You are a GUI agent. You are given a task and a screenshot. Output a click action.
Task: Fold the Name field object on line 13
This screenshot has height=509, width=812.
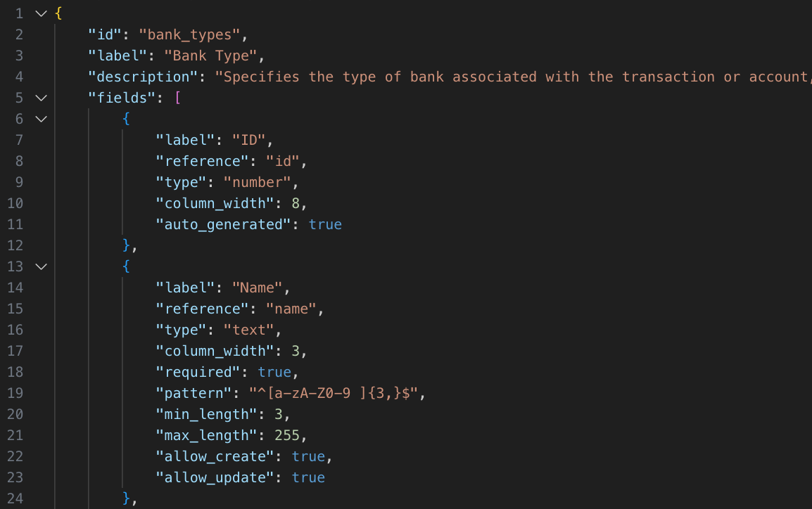tap(42, 266)
